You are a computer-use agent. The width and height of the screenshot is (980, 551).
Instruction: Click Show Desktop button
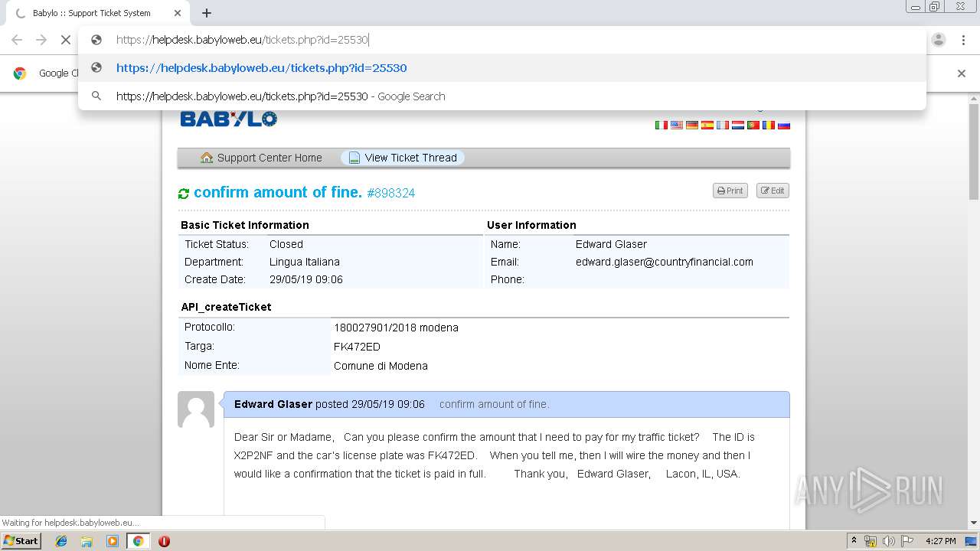972,541
